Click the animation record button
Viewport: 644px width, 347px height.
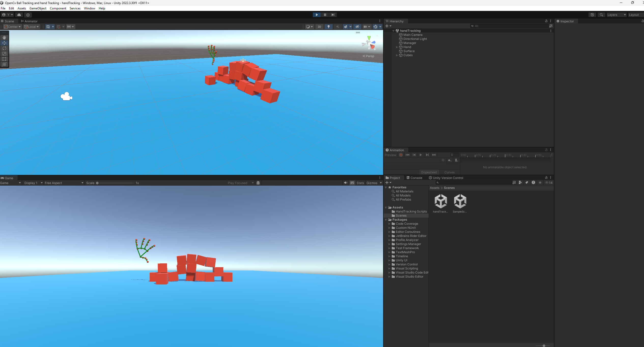pos(401,155)
